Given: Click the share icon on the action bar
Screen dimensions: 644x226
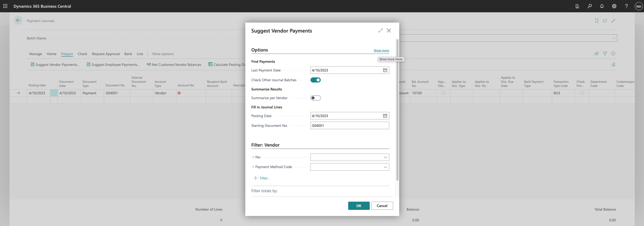Looking at the screenshot, I should pyautogui.click(x=597, y=54).
